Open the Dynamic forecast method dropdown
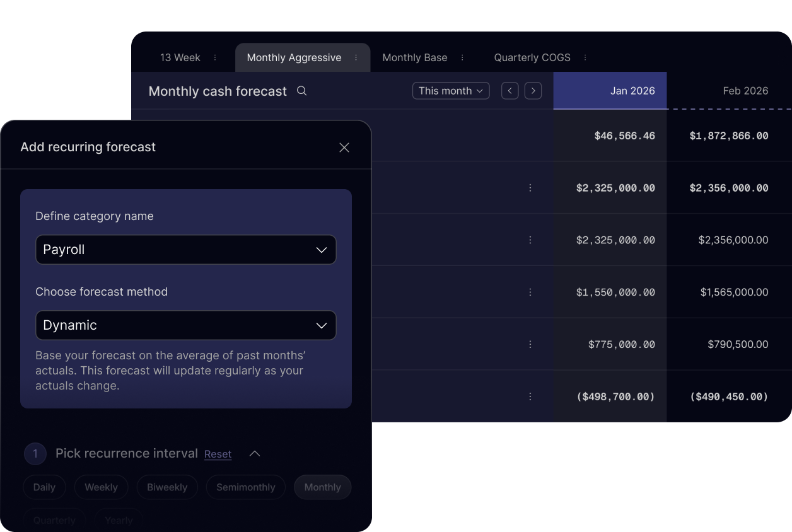Image resolution: width=792 pixels, height=532 pixels. point(185,325)
